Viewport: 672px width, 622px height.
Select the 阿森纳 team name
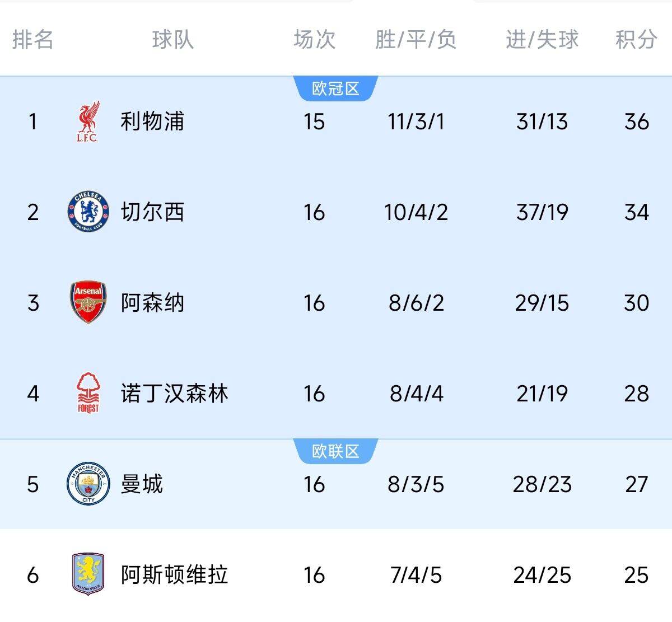[152, 303]
